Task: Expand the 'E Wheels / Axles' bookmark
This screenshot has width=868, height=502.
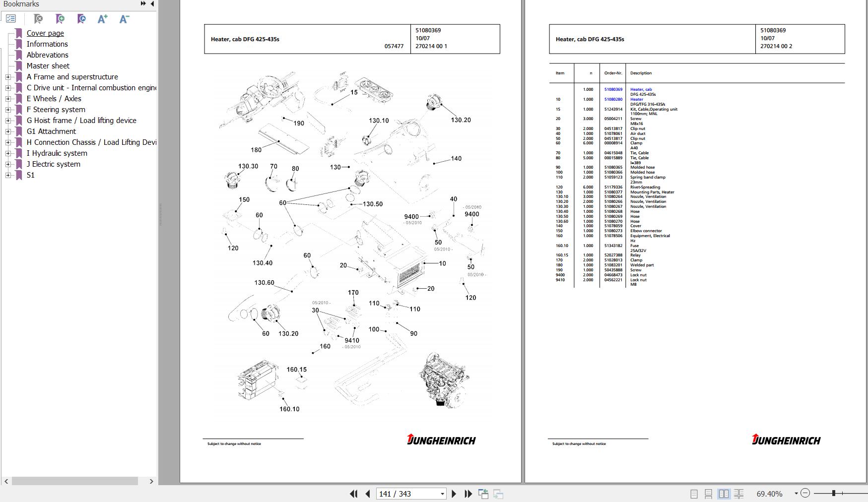Action: pyautogui.click(x=8, y=99)
